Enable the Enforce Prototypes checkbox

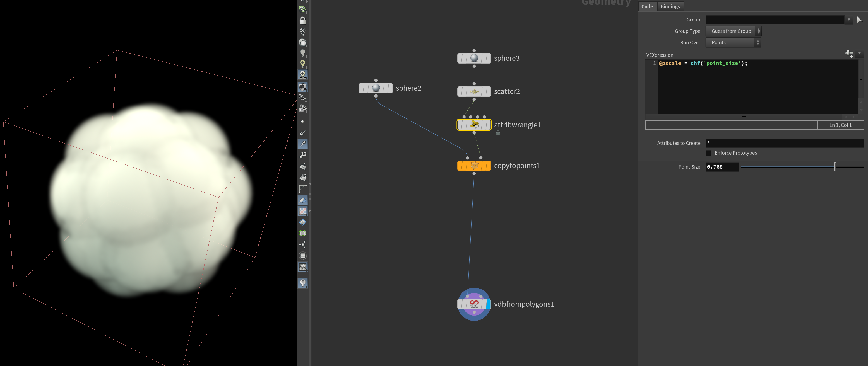click(x=709, y=153)
